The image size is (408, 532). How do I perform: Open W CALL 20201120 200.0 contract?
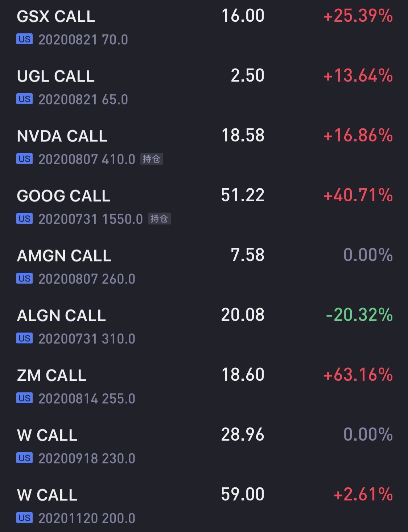[204, 506]
